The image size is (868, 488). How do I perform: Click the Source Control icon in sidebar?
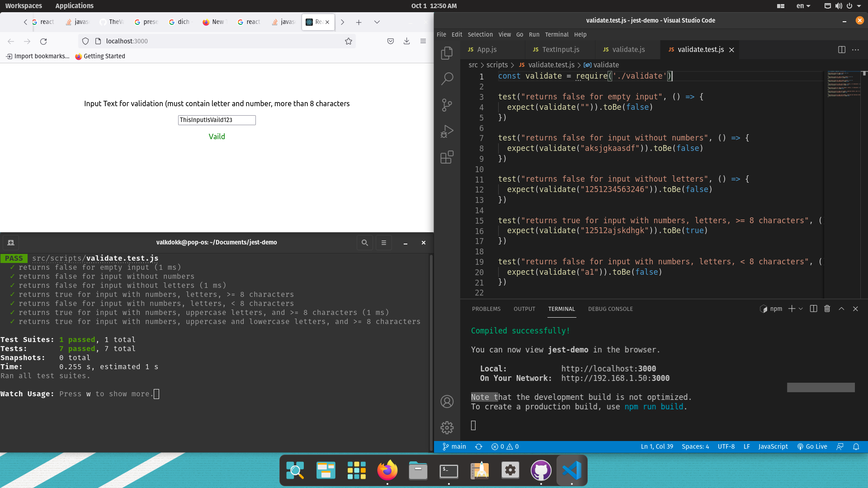pyautogui.click(x=447, y=105)
